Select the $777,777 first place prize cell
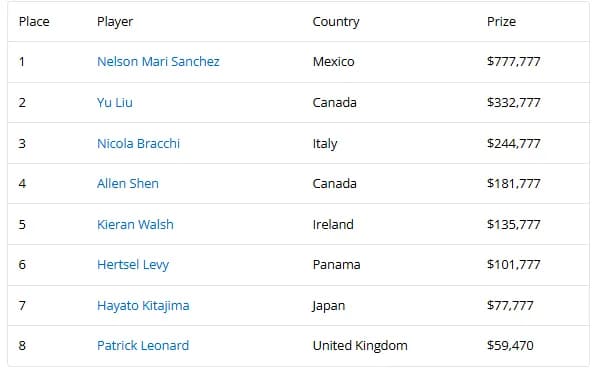 point(514,62)
